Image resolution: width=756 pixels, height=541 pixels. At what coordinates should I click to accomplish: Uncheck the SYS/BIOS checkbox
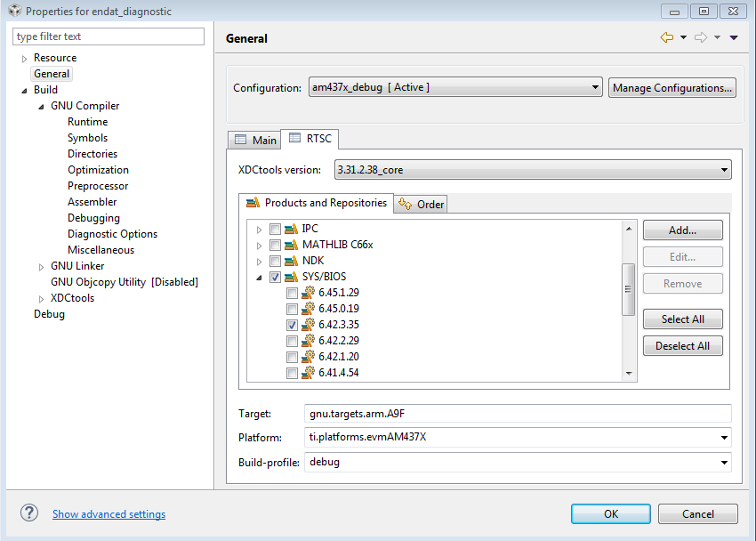(x=276, y=278)
